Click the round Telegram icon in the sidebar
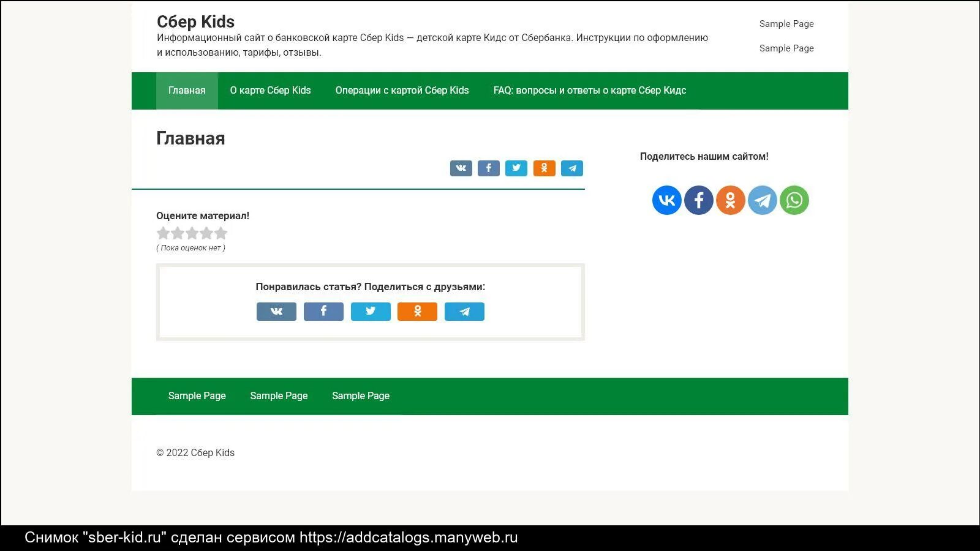The height and width of the screenshot is (551, 980). click(763, 200)
